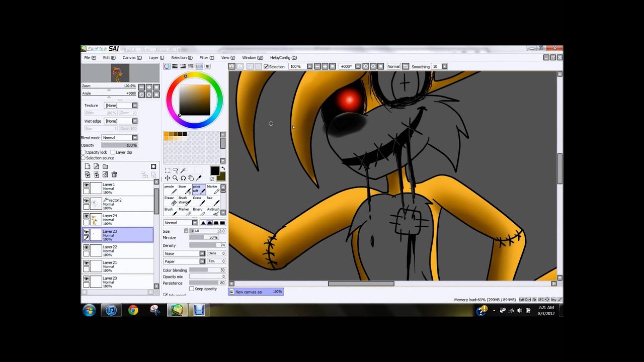Zoom out using navigator minus button
This screenshot has width=644, height=362.
pyautogui.click(x=142, y=87)
